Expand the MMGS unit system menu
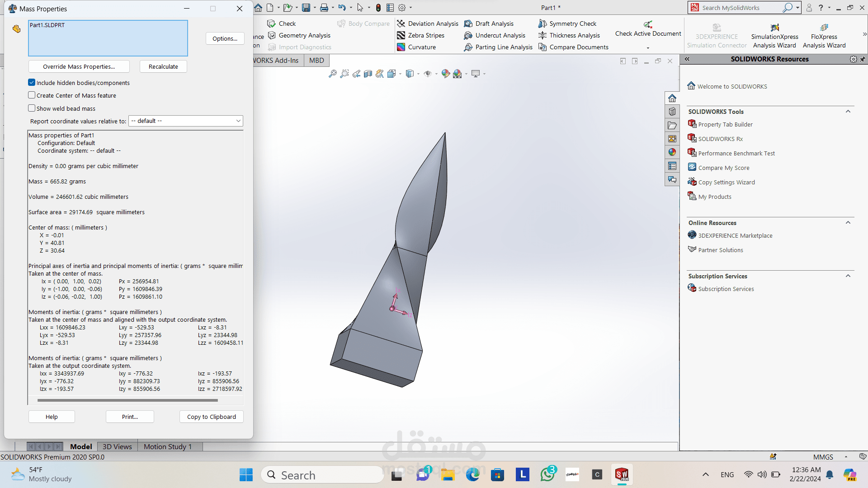868x488 pixels. [846, 457]
